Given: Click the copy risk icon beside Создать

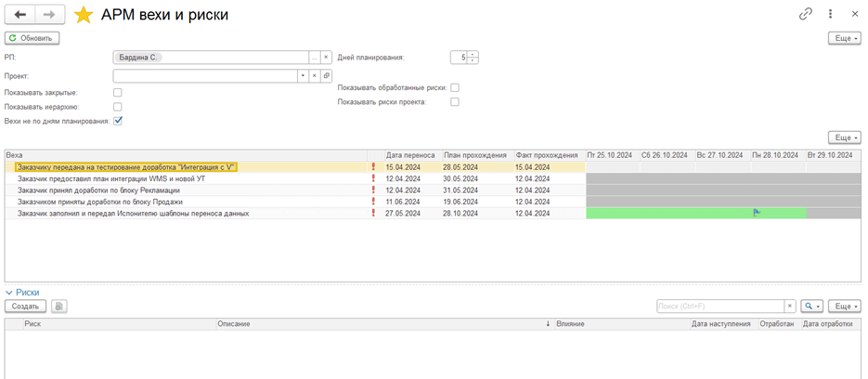Looking at the screenshot, I should (x=58, y=306).
